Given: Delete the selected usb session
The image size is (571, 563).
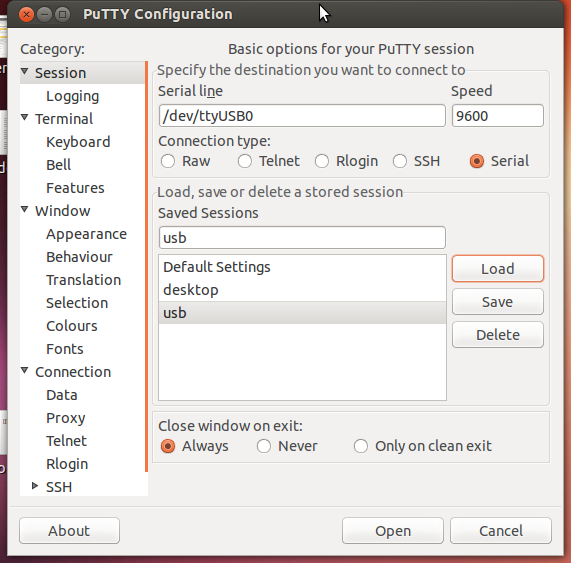Looking at the screenshot, I should [x=498, y=335].
